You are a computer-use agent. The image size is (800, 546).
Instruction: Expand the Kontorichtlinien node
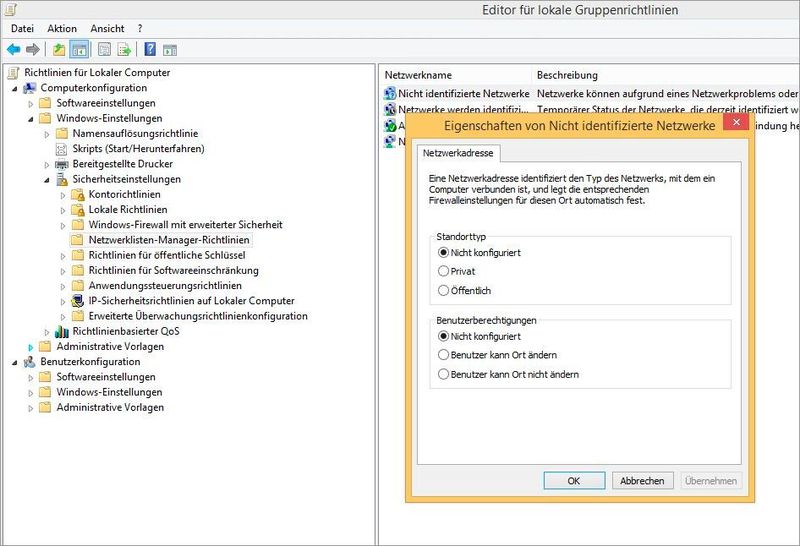point(63,195)
